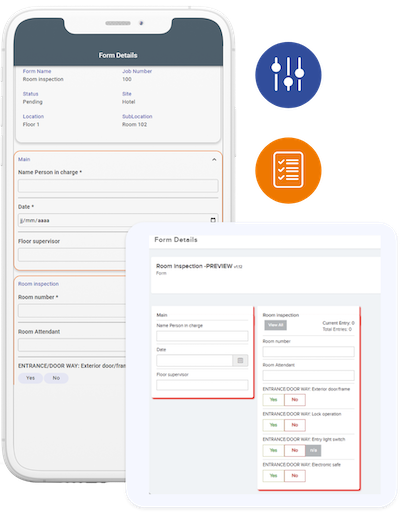
Task: Choose No for Lock operation in preview
Action: (295, 425)
